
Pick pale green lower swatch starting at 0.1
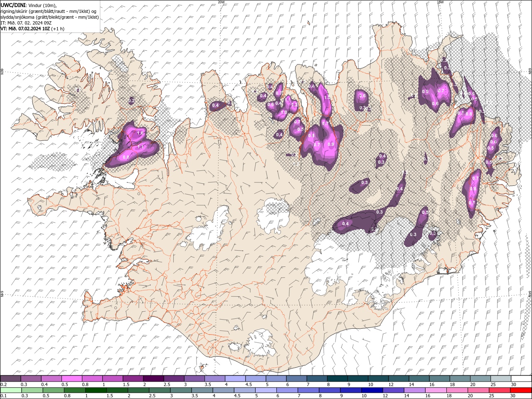pos(11,390)
